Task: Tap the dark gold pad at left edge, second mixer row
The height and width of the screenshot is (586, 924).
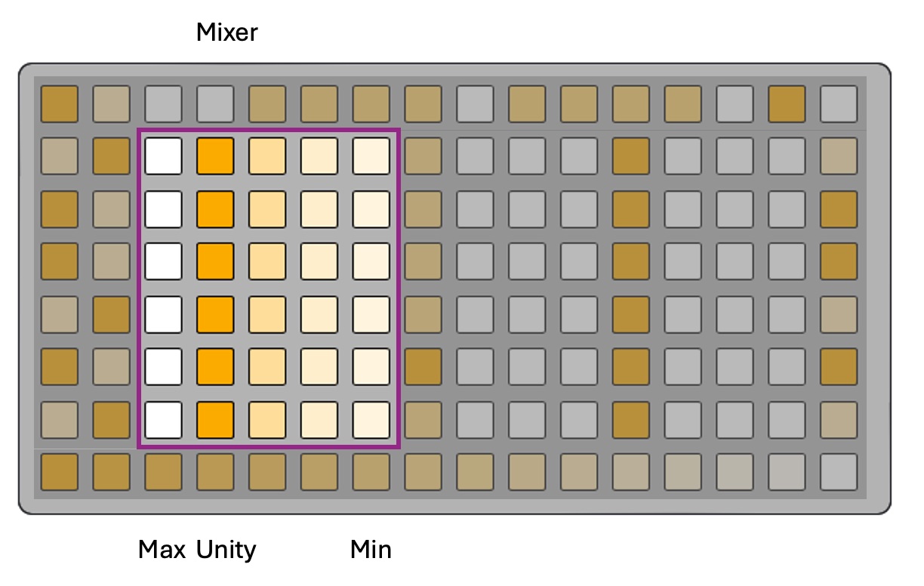Action: (x=60, y=209)
